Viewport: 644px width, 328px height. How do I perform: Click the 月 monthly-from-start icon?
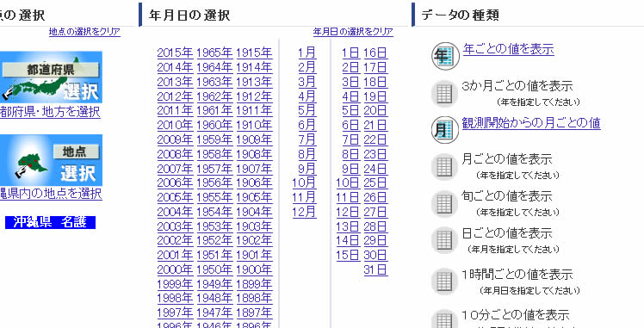click(x=444, y=130)
